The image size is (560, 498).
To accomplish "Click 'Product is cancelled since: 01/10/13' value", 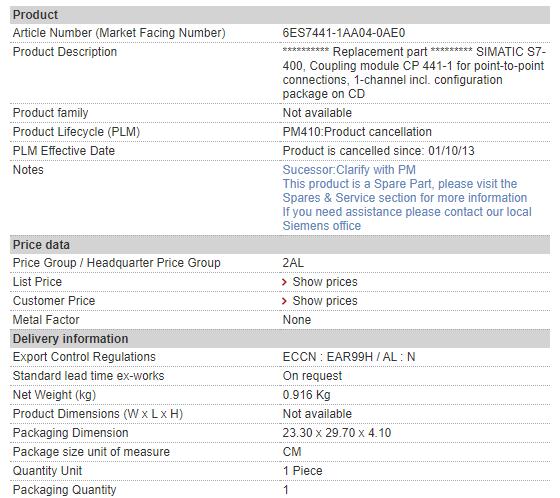I will click(379, 151).
